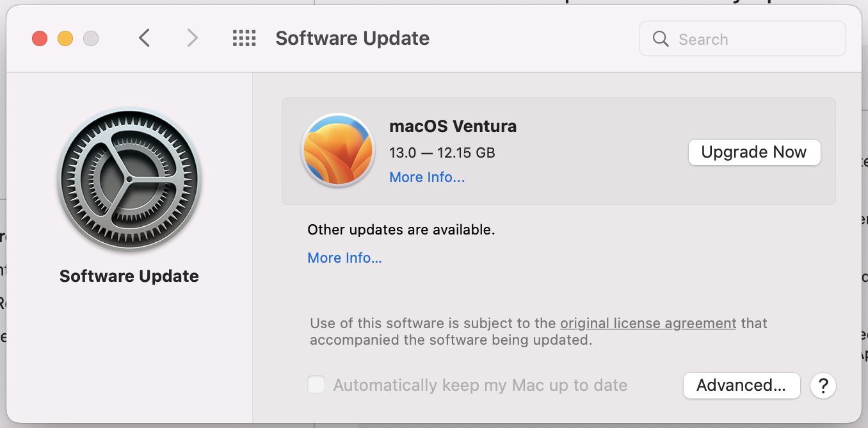
Task: Open the Advanced… options
Action: [x=741, y=386]
